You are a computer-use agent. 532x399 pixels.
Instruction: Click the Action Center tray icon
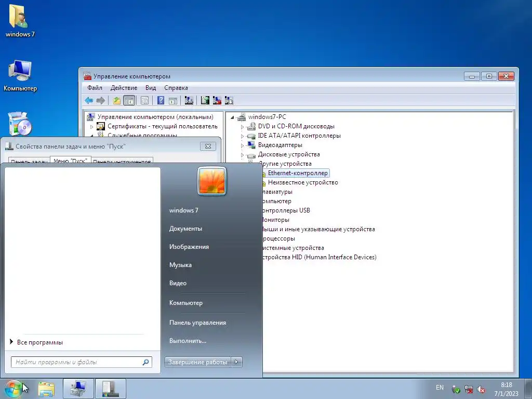coord(456,389)
